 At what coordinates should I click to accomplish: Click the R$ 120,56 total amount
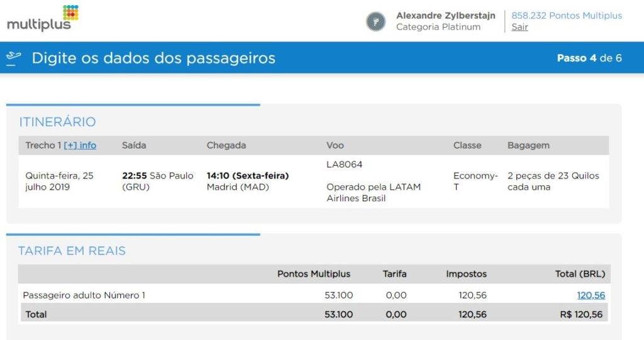click(x=581, y=314)
